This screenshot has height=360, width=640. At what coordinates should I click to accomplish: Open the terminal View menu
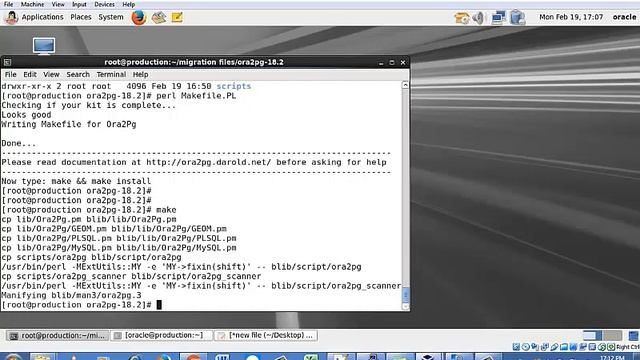click(x=51, y=75)
